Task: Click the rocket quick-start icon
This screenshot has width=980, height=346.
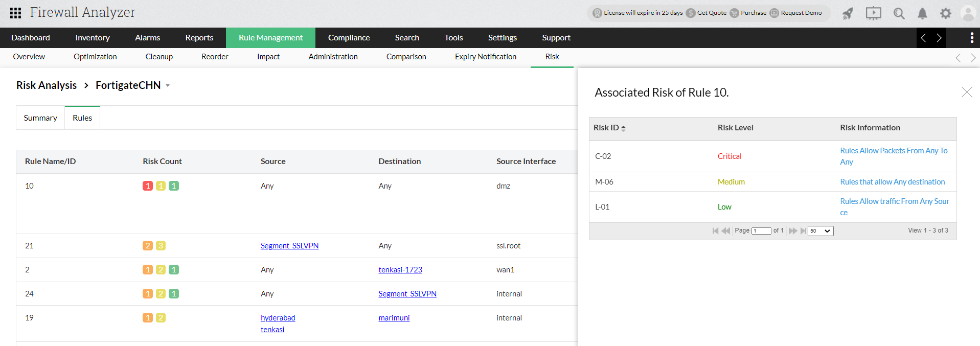Action: [x=848, y=13]
